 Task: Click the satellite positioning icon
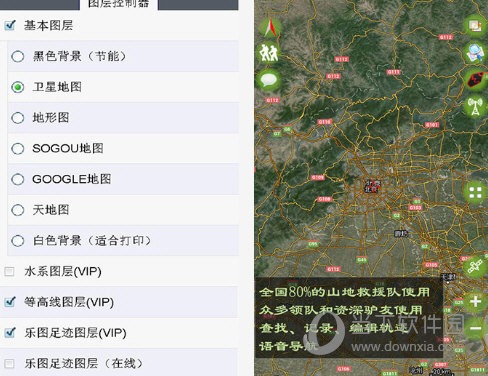point(475,266)
